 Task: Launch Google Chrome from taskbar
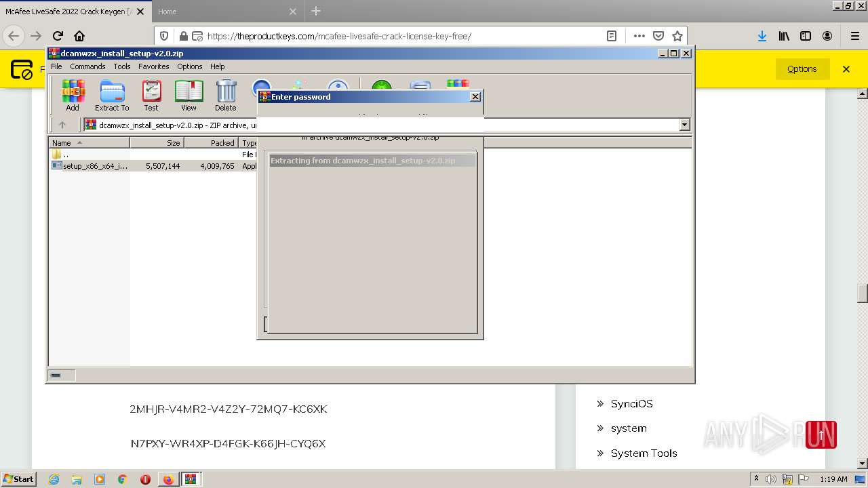(122, 479)
